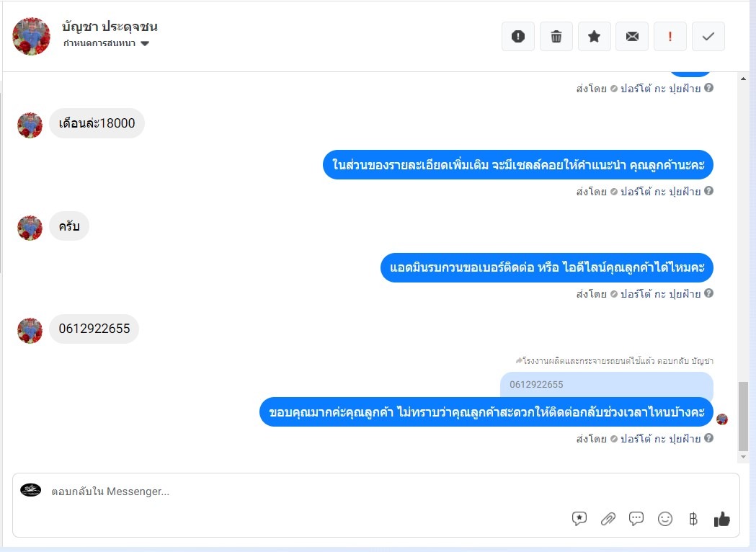Open the speech bubble quick-reply icon
756x552 pixels.
636,519
